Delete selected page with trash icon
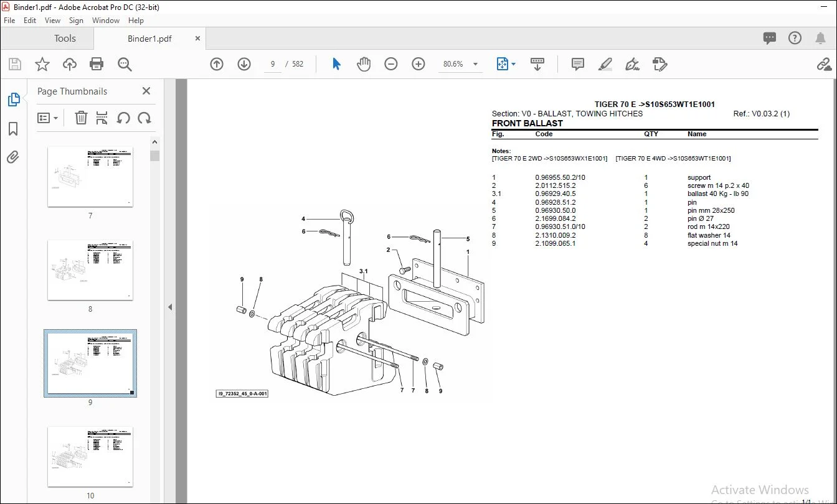 81,118
